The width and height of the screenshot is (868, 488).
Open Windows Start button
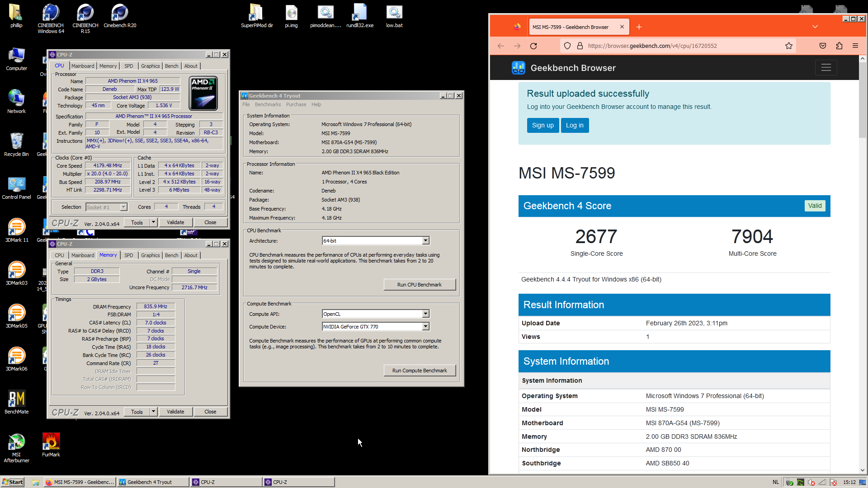(13, 482)
